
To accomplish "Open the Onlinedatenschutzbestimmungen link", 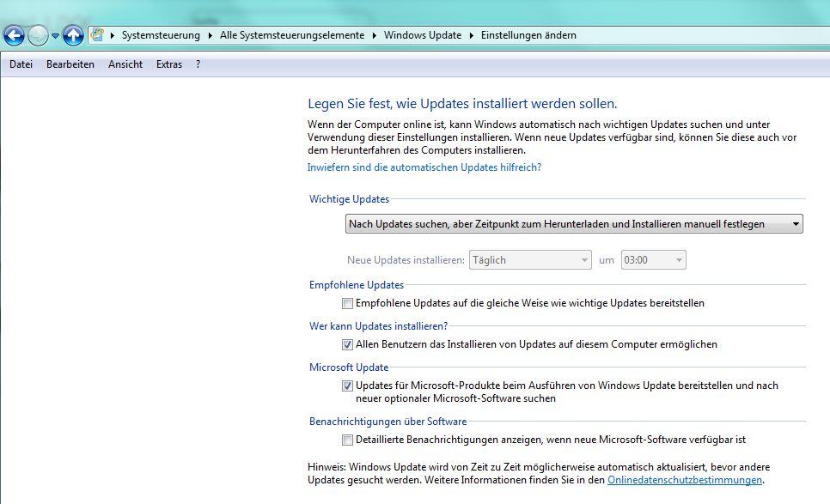I will click(685, 480).
